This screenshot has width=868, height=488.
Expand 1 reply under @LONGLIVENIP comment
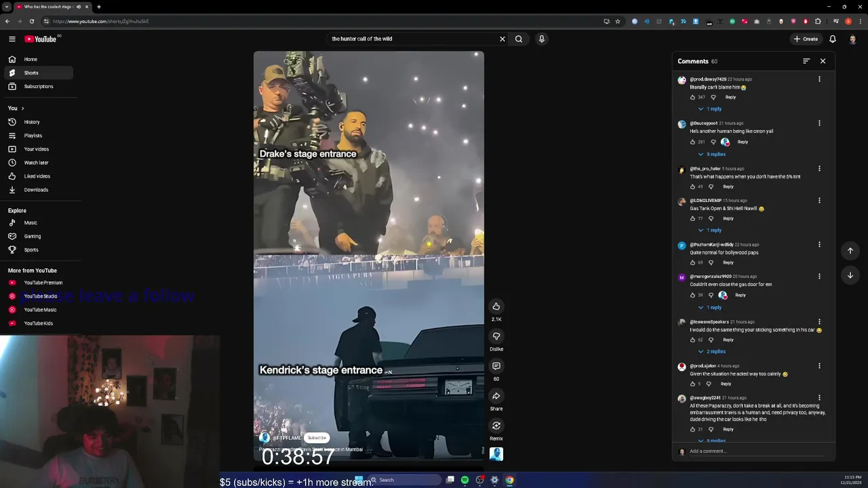[x=710, y=230]
